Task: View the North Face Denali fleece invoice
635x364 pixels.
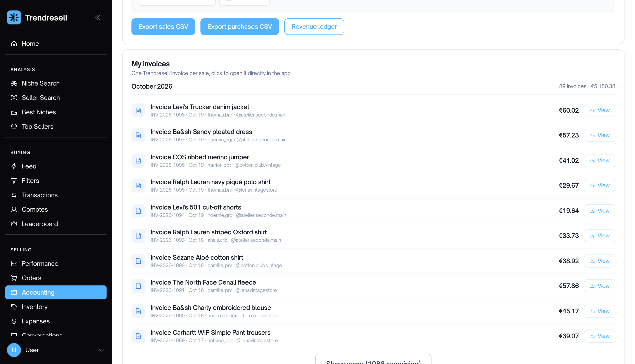Action: [599, 286]
